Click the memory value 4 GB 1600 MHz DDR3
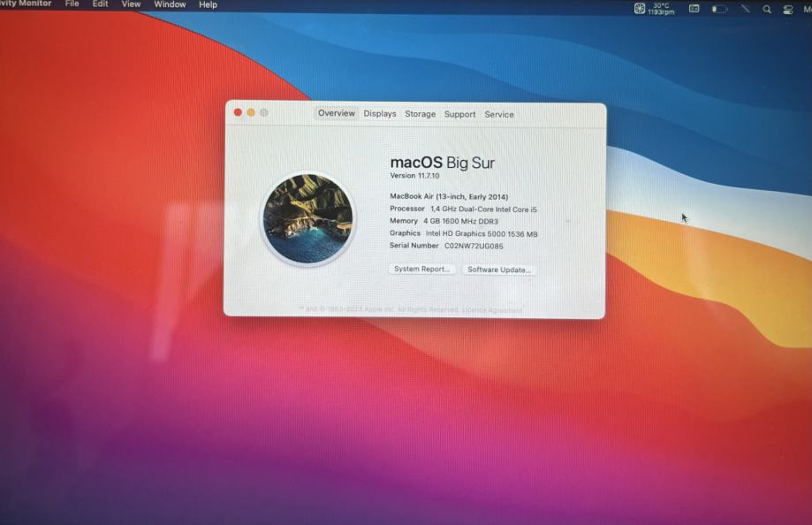Screen dimensions: 812x525 click(x=461, y=221)
